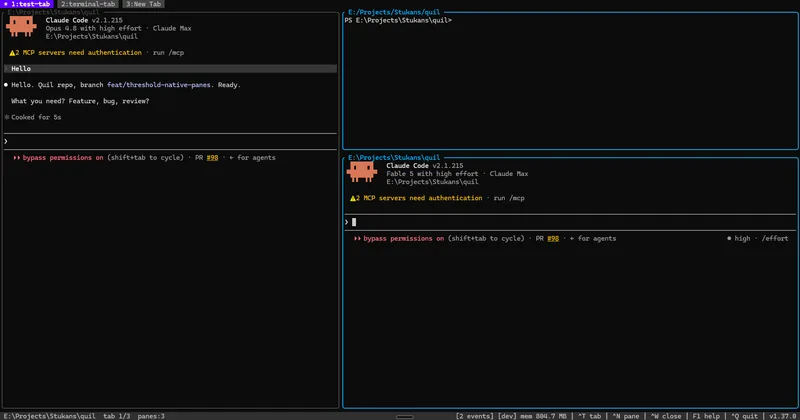Viewport: 800px width, 420px height.
Task: Open the 2:terminal-tab tab
Action: click(88, 4)
